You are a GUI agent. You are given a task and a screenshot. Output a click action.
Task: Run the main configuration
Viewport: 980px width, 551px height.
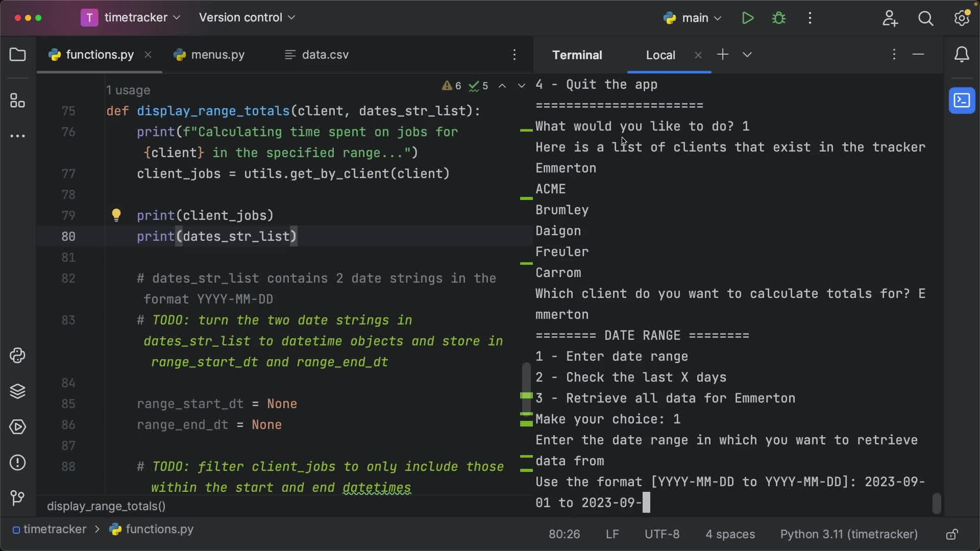coord(748,18)
